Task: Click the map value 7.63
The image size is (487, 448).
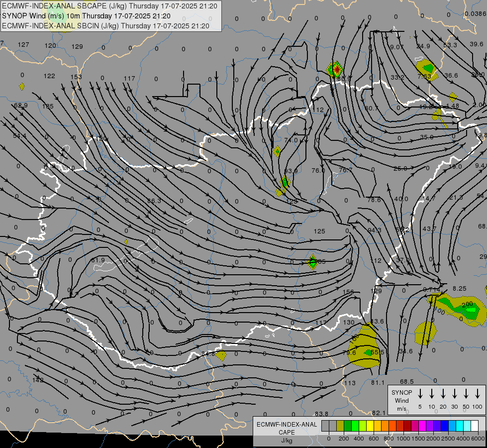Action: click(x=424, y=76)
